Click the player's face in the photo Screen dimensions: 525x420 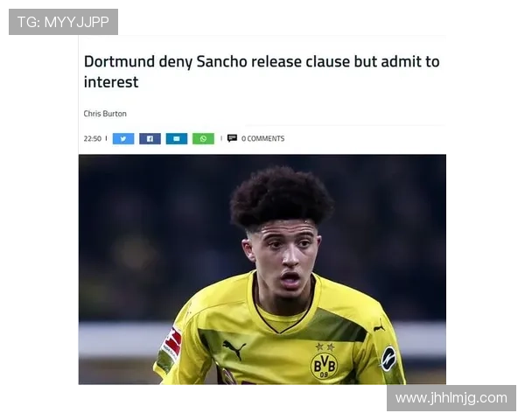click(x=284, y=256)
